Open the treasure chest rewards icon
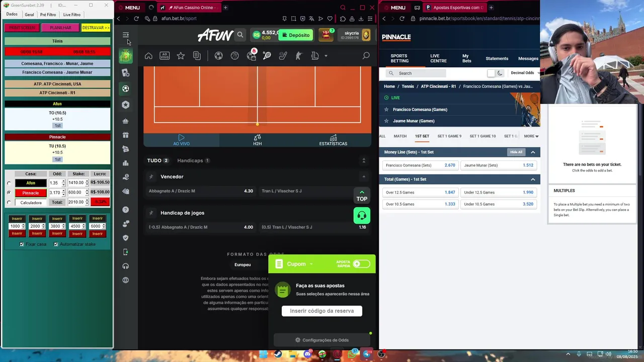This screenshot has height=362, width=644. tap(326, 35)
